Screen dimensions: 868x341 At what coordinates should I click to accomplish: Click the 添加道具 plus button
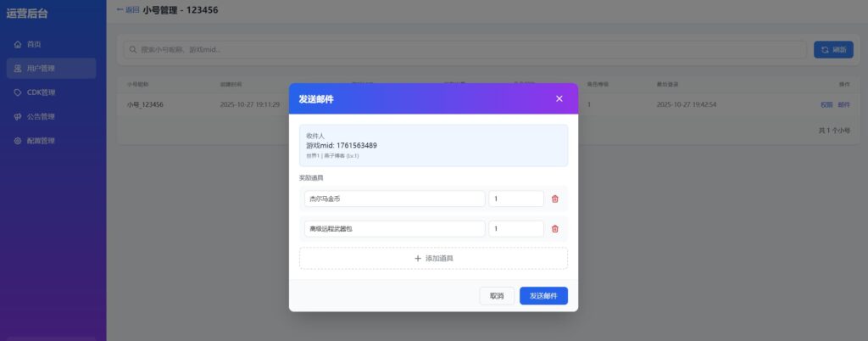[433, 258]
